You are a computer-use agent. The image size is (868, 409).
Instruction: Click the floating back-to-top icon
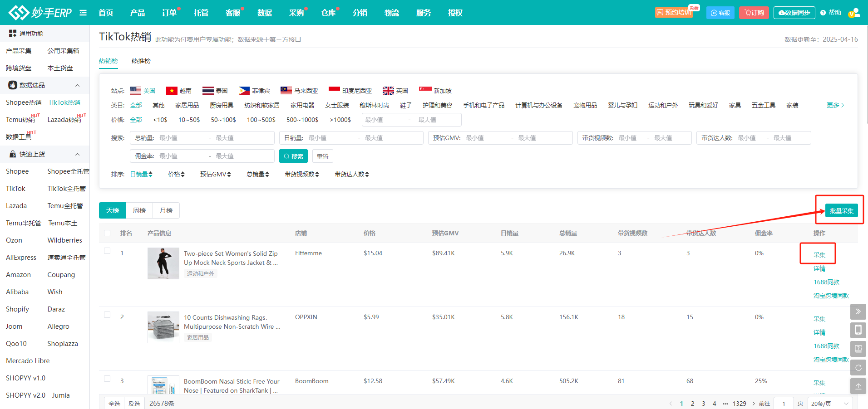pos(858,386)
